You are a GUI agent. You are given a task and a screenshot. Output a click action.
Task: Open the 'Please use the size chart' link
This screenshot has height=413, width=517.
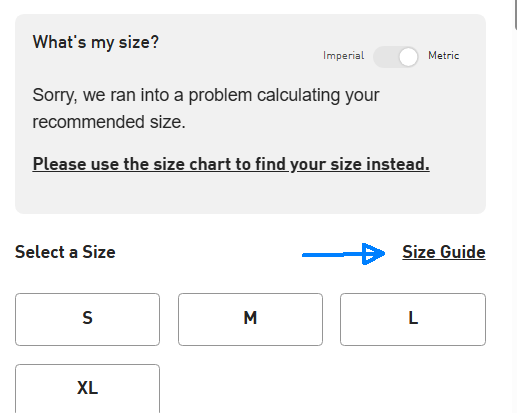(x=231, y=164)
